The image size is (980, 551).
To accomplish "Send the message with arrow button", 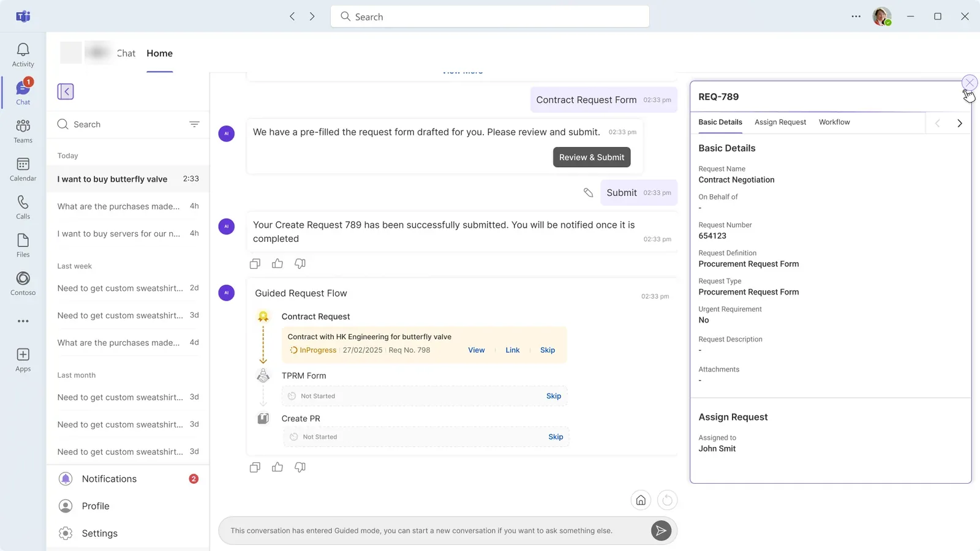I will 661,531.
